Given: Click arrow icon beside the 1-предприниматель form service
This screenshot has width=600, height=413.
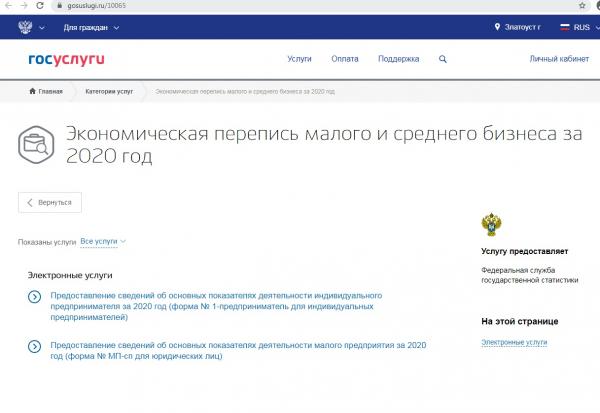Looking at the screenshot, I should (34, 297).
